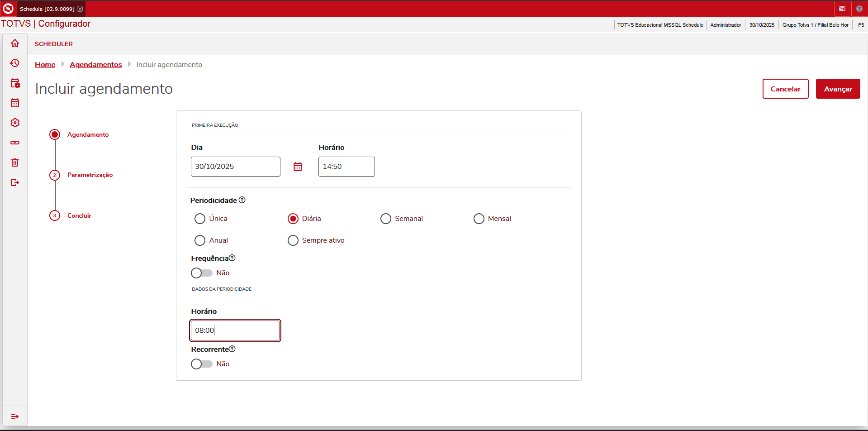Image resolution: width=868 pixels, height=431 pixels.
Task: Open the Home icon in sidebar
Action: [x=15, y=43]
